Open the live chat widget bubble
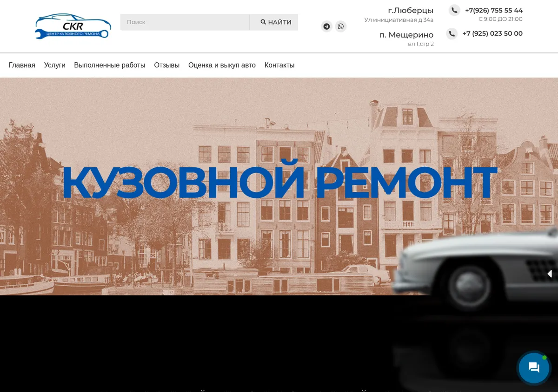558x392 pixels. coord(534,368)
